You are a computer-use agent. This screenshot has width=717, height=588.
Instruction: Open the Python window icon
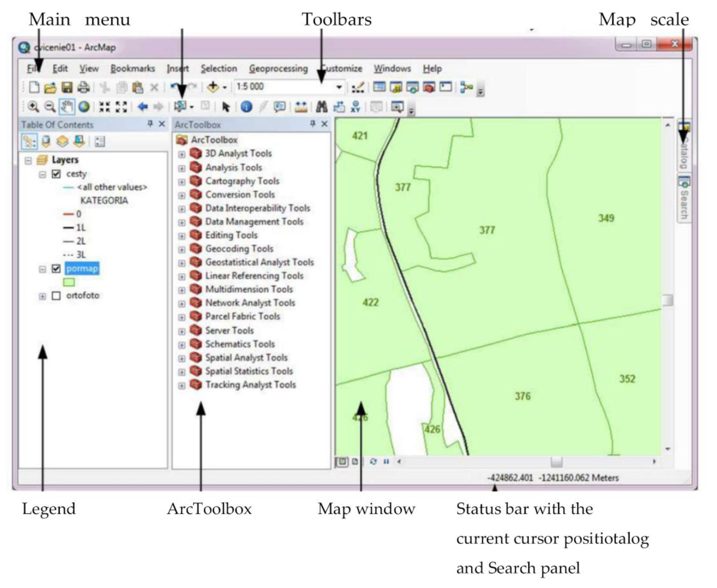pyautogui.click(x=445, y=87)
